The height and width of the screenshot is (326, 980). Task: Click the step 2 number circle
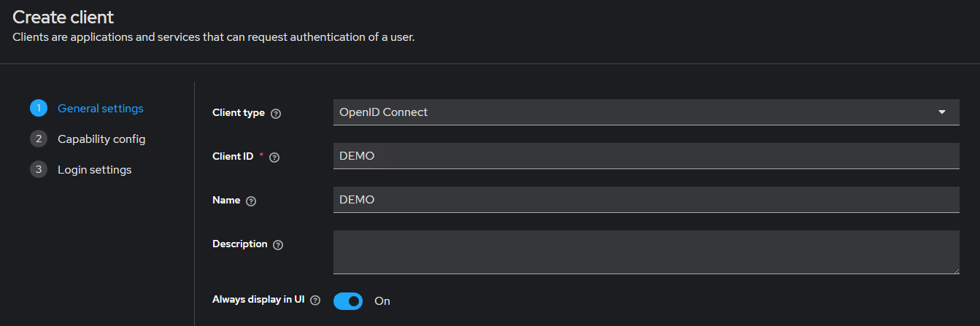[x=38, y=139]
